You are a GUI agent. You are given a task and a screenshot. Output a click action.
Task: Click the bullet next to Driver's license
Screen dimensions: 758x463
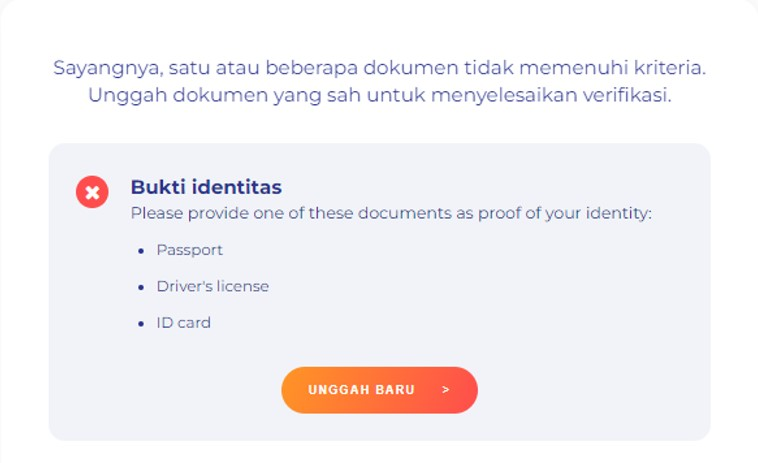pos(141,287)
